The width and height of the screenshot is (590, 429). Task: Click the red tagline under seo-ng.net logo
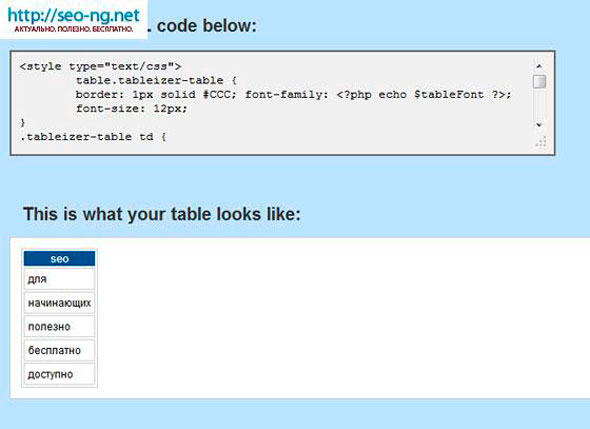(x=74, y=29)
